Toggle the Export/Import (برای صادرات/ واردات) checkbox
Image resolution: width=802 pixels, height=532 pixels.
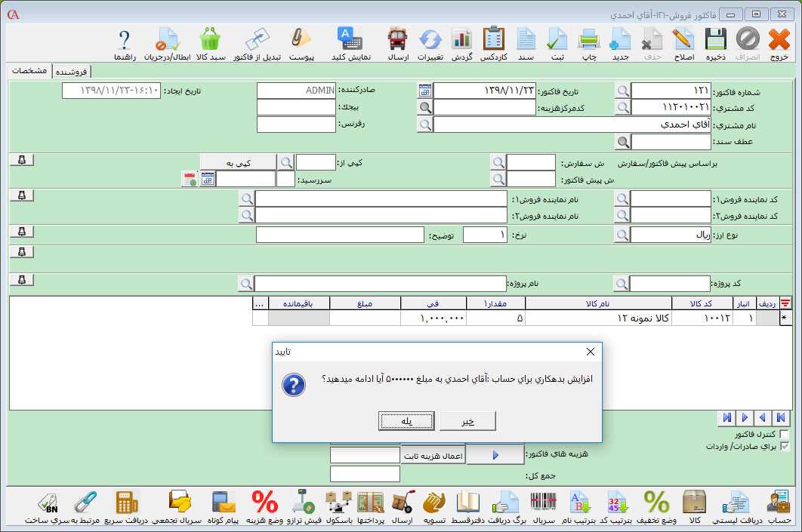pyautogui.click(x=784, y=447)
